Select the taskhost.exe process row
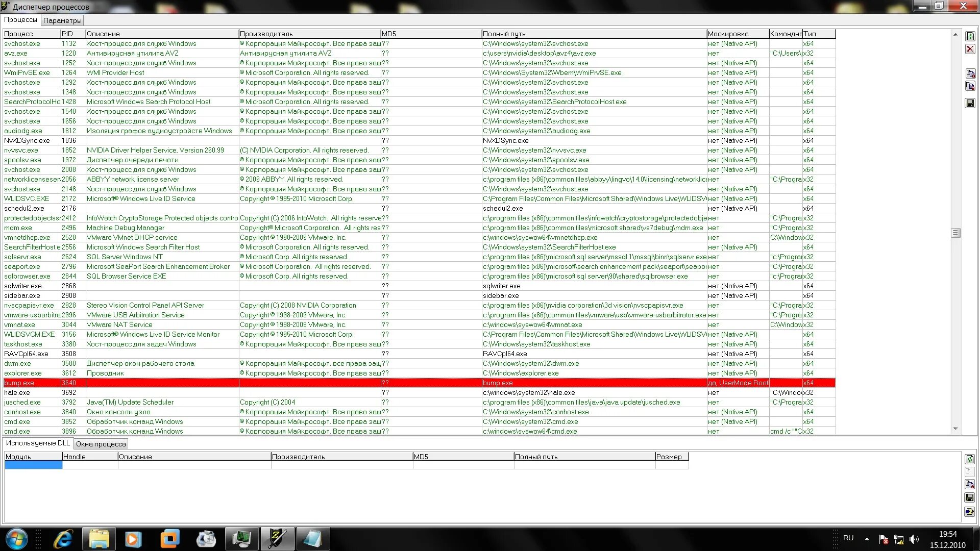980x551 pixels. 419,344
